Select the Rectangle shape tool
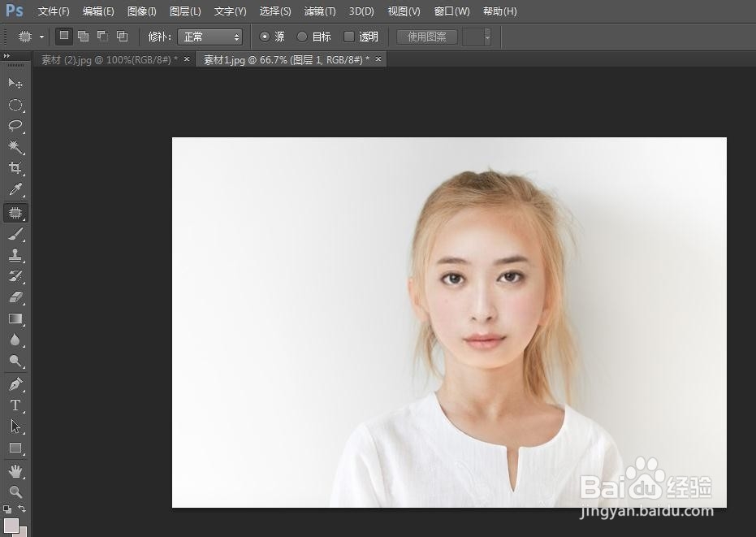Screen dimensions: 756x537 [x=15, y=448]
